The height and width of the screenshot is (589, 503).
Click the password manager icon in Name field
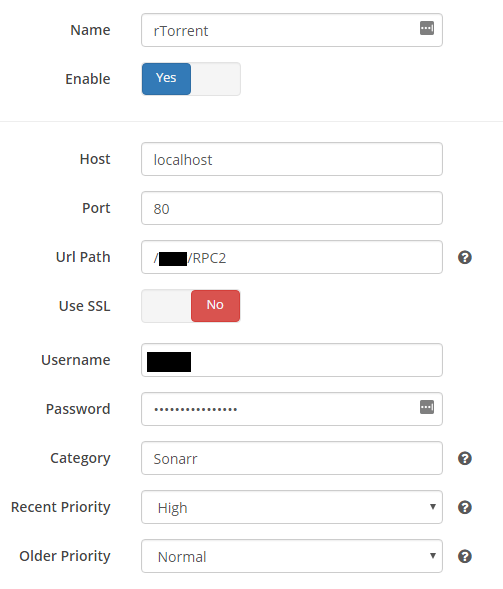point(427,28)
